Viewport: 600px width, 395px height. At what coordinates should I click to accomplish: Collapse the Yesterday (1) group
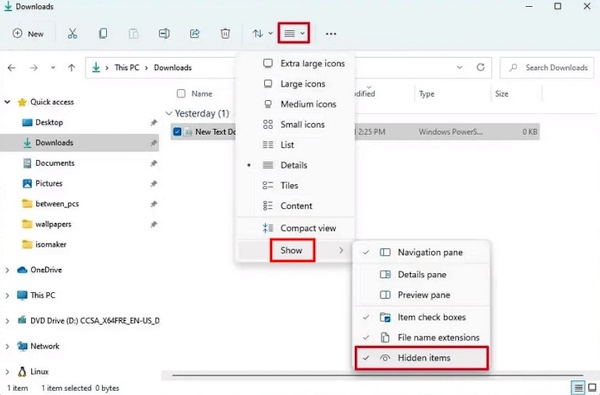coord(169,113)
